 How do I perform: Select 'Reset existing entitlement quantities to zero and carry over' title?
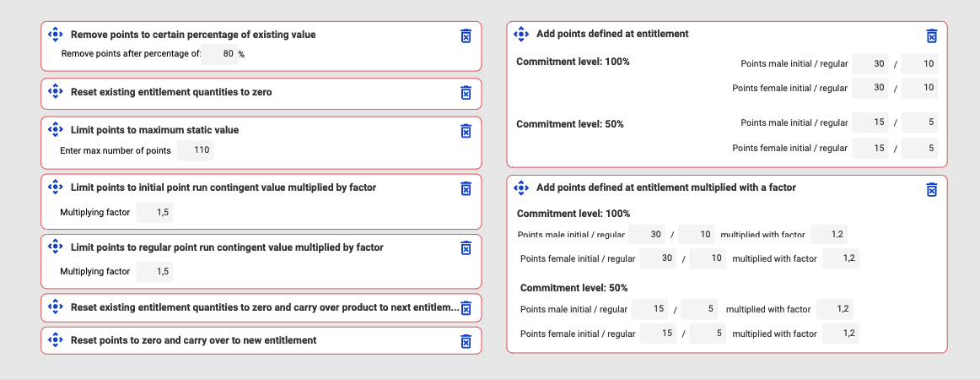(x=264, y=307)
